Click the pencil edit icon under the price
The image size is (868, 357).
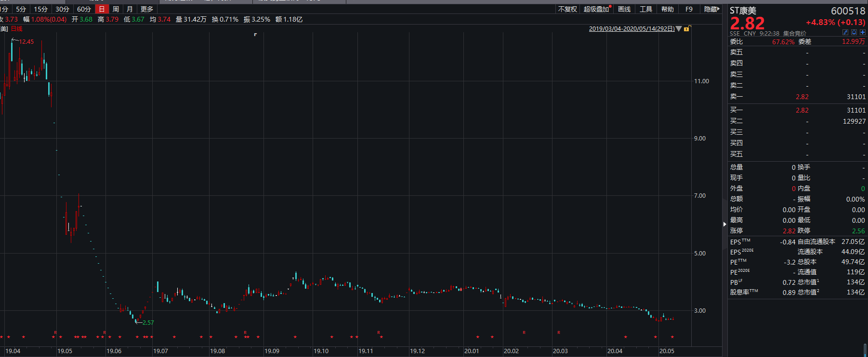pos(845,32)
